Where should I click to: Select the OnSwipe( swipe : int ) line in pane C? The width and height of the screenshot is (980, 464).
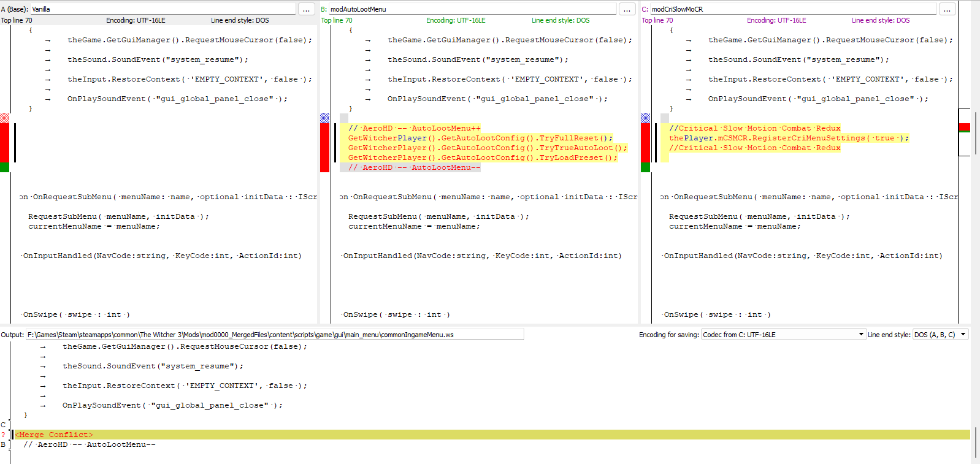pos(718,314)
